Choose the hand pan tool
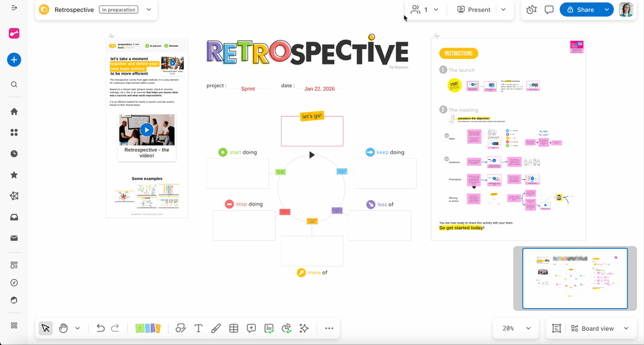644x345 pixels. [x=63, y=328]
